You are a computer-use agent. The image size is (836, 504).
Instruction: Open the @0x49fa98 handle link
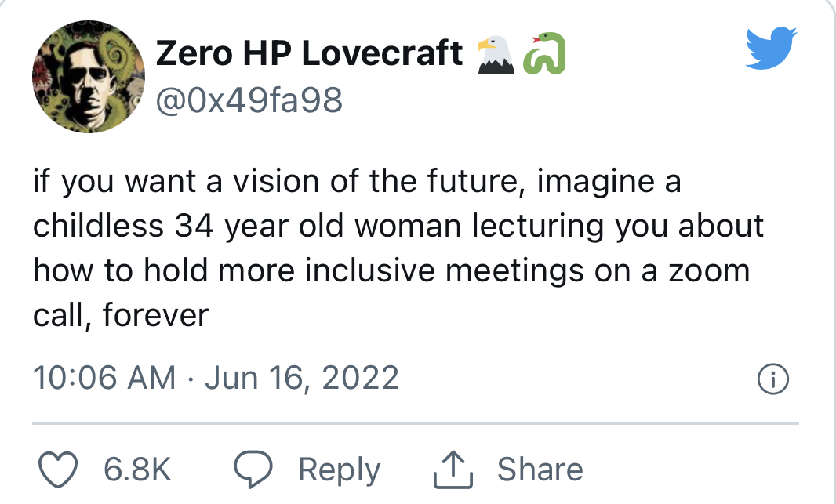[249, 100]
